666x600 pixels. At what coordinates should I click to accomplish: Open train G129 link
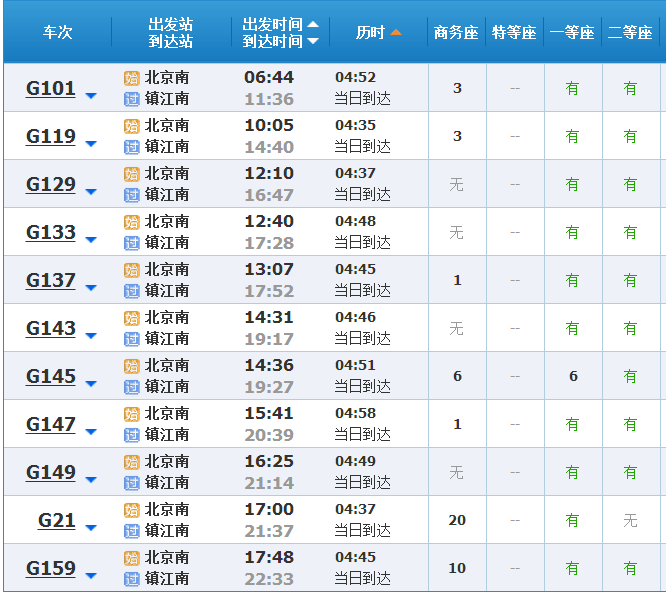point(51,184)
